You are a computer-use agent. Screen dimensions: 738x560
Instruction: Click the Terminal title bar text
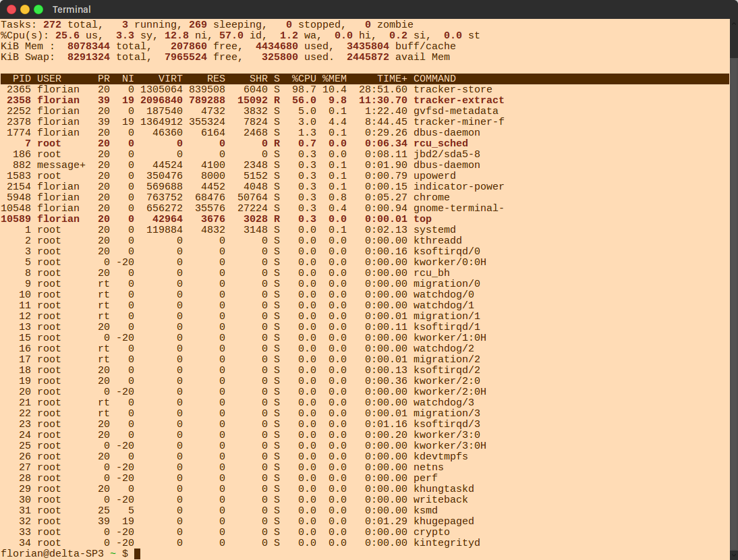pyautogui.click(x=72, y=9)
